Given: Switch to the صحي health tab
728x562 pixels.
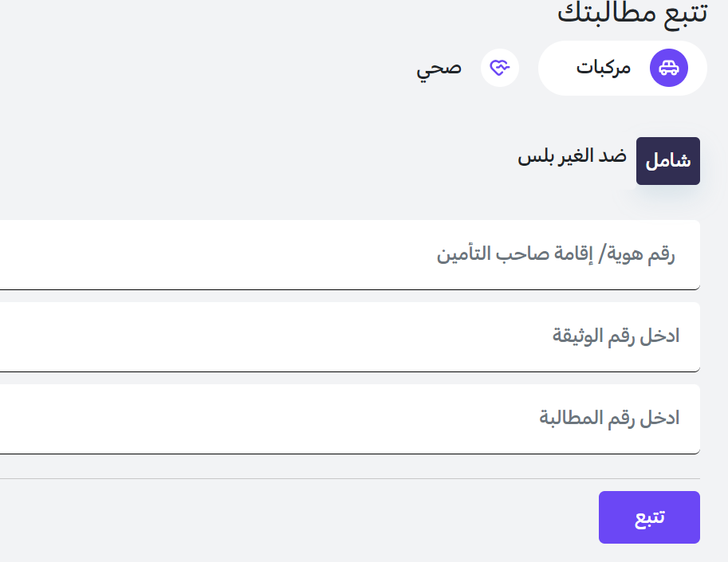Looking at the screenshot, I should [439, 68].
